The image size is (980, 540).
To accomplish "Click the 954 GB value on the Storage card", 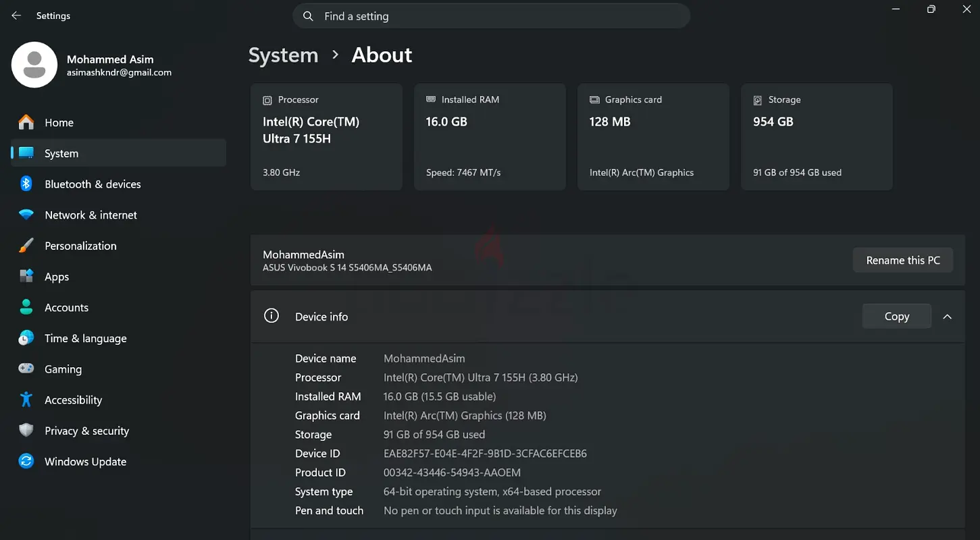I will pos(773,122).
